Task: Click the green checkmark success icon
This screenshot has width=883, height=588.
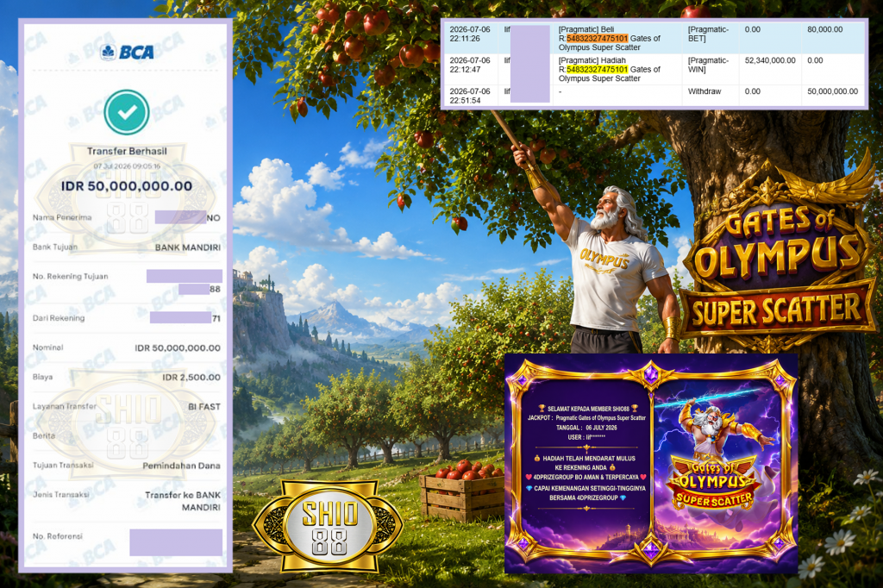Action: [x=127, y=112]
